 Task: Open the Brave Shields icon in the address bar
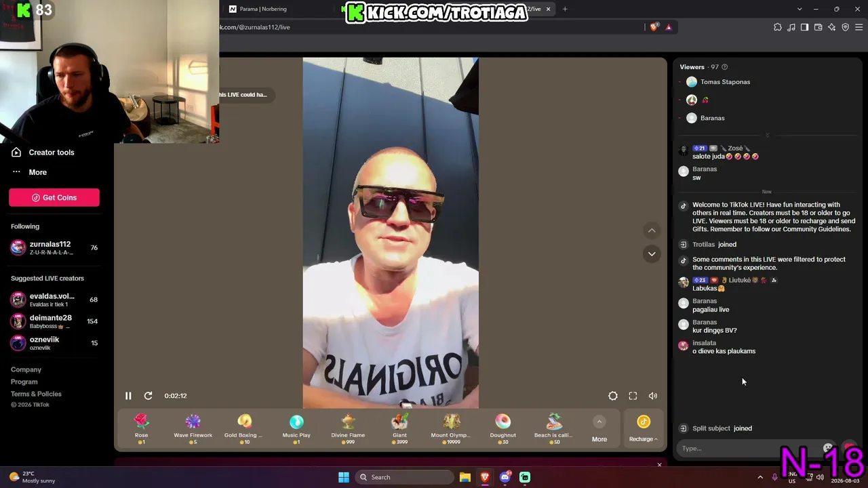tap(654, 27)
